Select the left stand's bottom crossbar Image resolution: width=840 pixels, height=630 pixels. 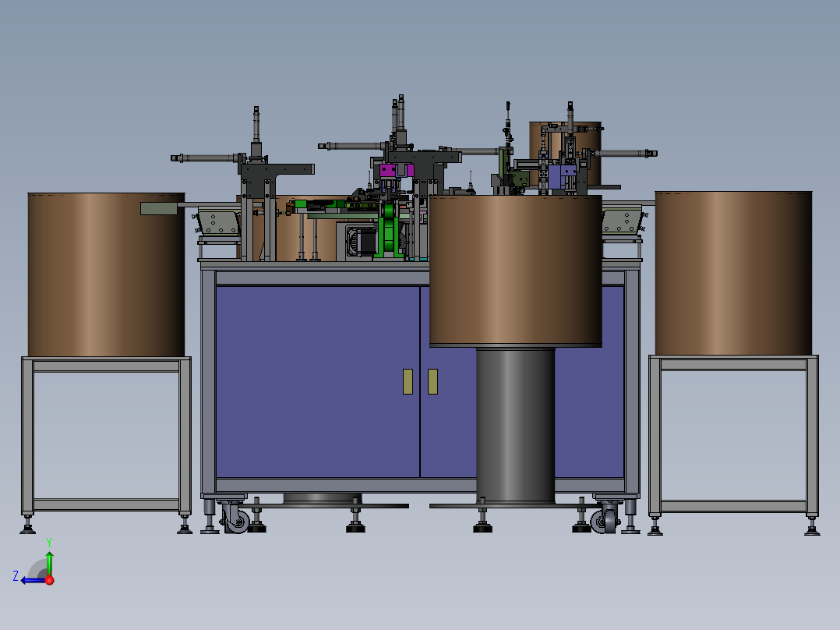(106, 504)
